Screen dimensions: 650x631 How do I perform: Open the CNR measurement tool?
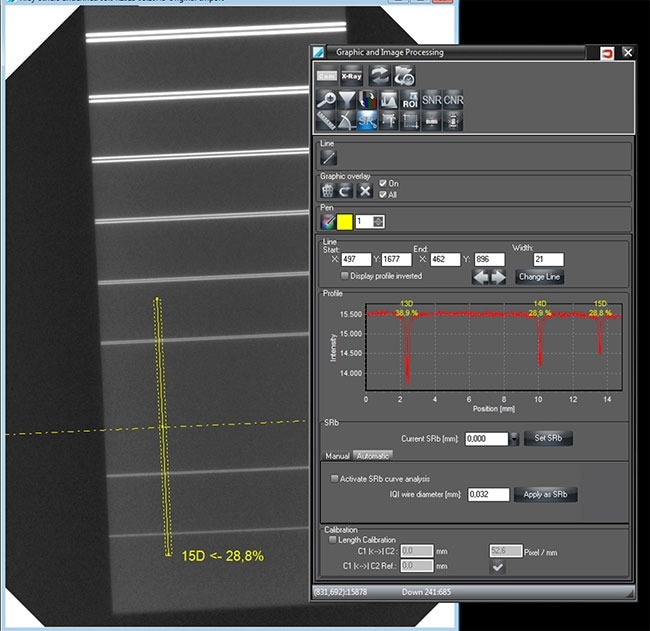tap(453, 100)
